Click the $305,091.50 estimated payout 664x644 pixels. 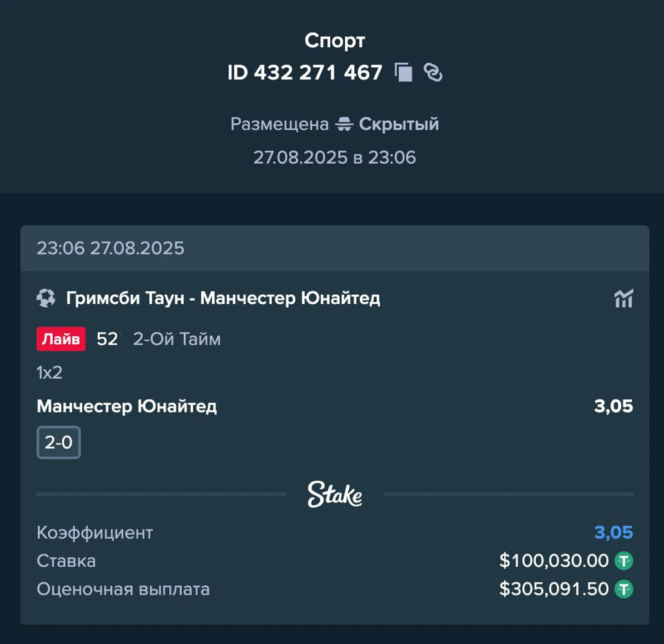click(x=553, y=589)
